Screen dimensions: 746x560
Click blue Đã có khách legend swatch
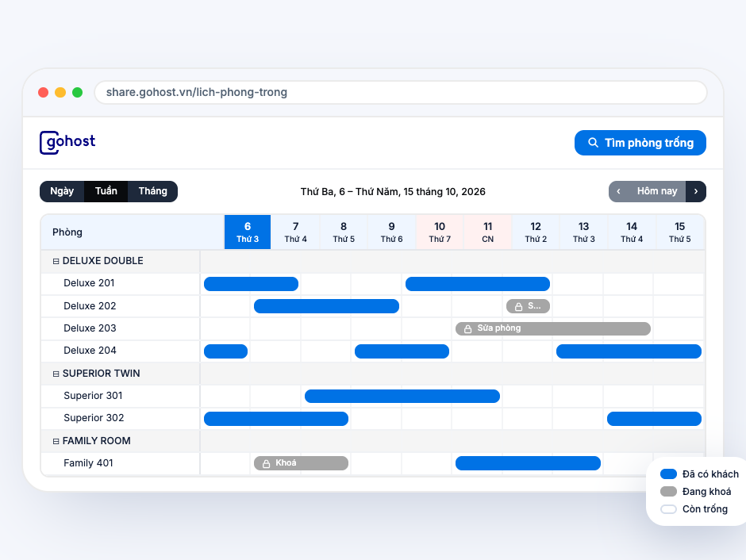[668, 474]
